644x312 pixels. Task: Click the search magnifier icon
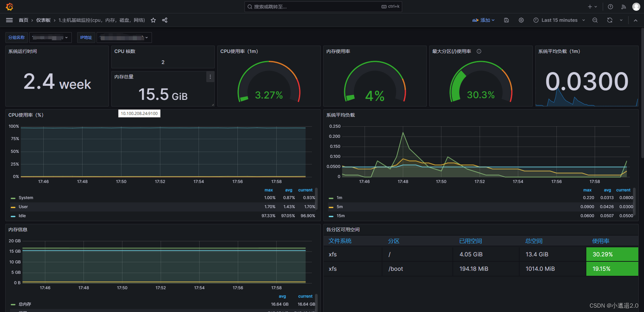click(x=250, y=7)
